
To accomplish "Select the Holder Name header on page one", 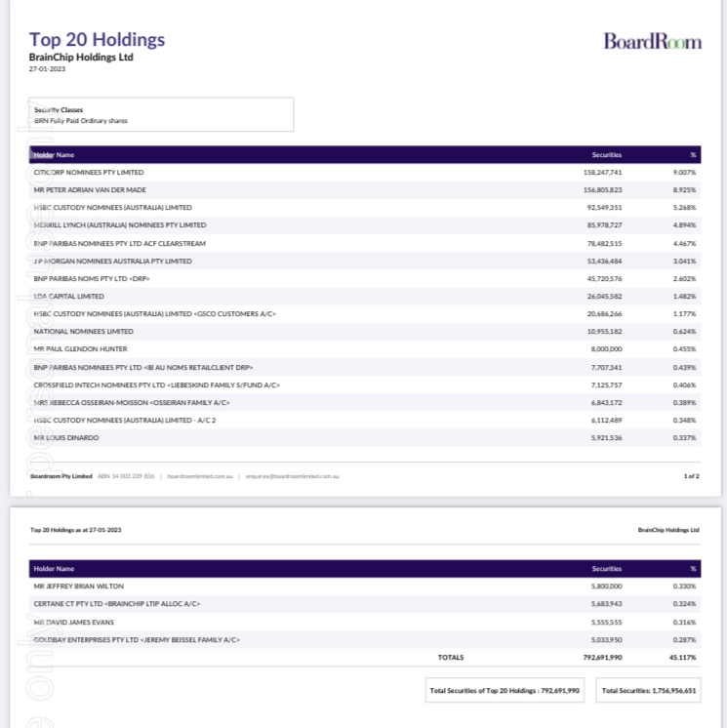I will point(54,154).
